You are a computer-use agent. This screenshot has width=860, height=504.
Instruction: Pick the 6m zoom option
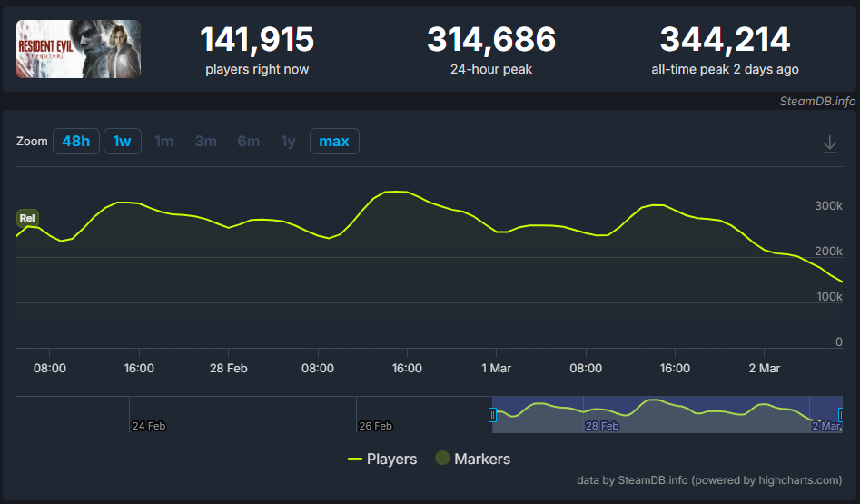[248, 142]
